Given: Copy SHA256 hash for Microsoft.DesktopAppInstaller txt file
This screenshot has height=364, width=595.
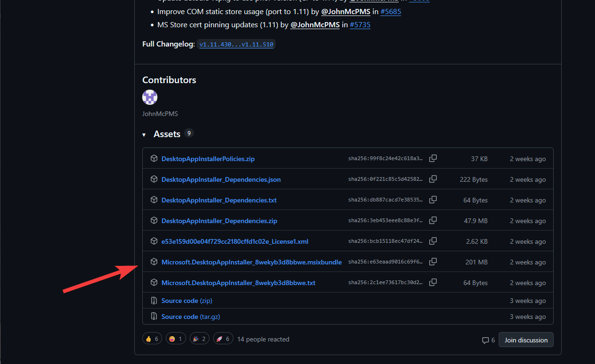Looking at the screenshot, I should 433,282.
